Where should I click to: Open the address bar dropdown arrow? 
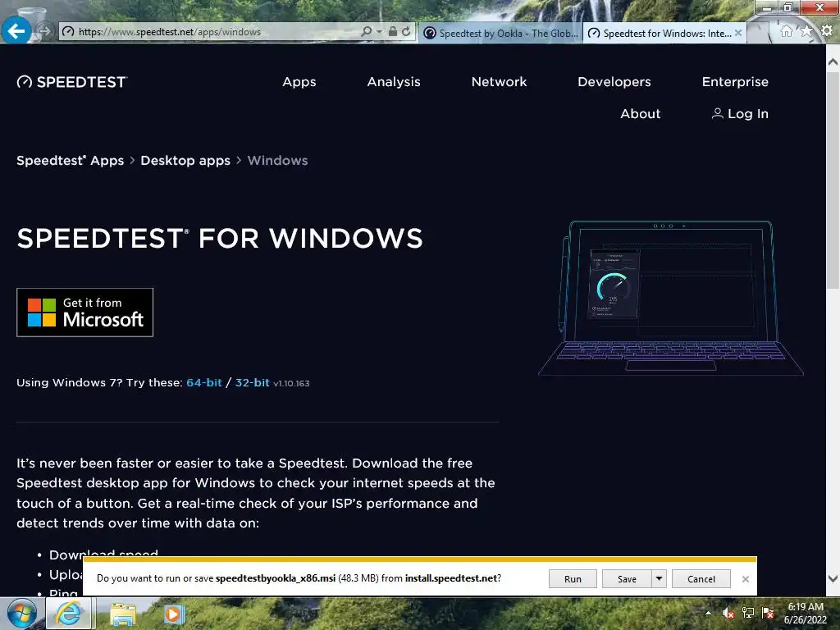[x=379, y=32]
